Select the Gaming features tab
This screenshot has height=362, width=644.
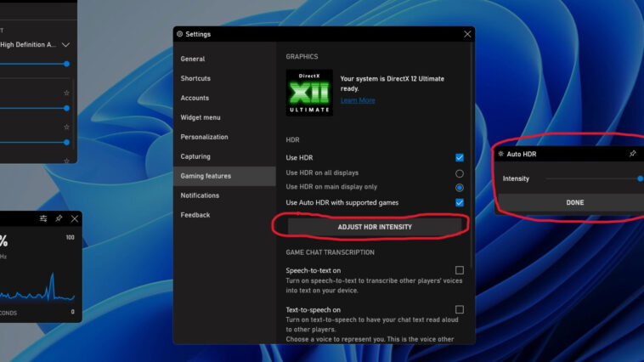click(224, 176)
